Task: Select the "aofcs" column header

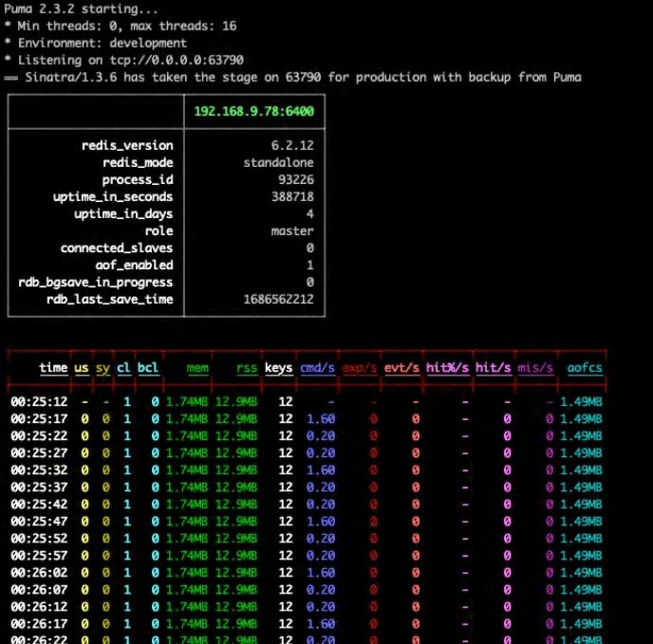Action: click(x=584, y=367)
